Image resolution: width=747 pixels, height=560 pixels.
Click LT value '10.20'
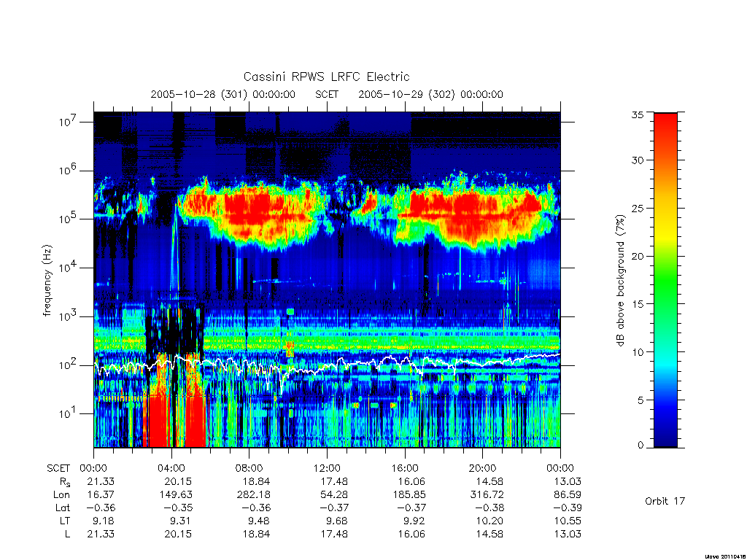click(489, 521)
